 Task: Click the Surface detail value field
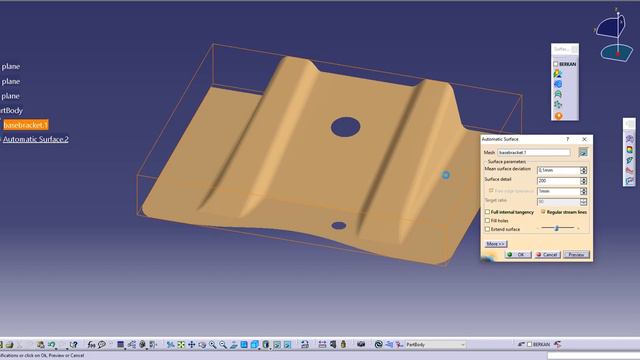[558, 181]
